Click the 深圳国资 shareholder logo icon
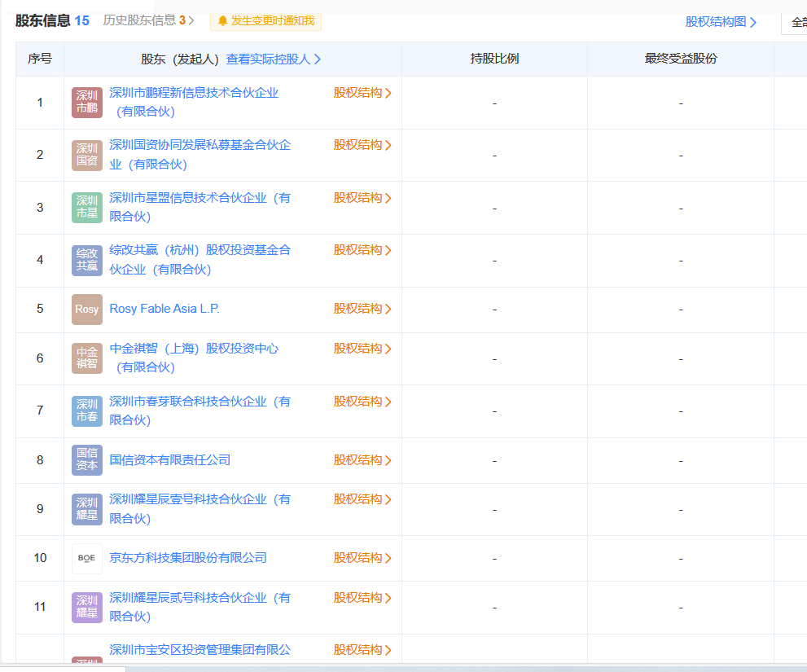 coord(87,155)
